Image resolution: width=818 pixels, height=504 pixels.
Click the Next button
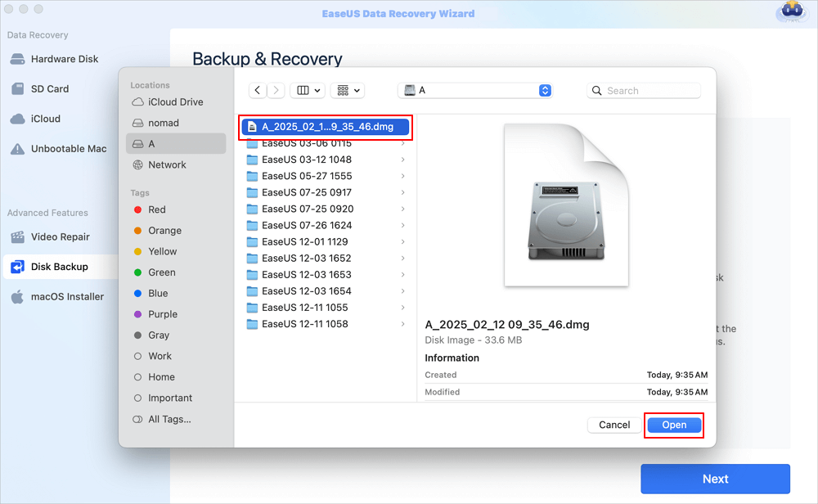click(715, 479)
